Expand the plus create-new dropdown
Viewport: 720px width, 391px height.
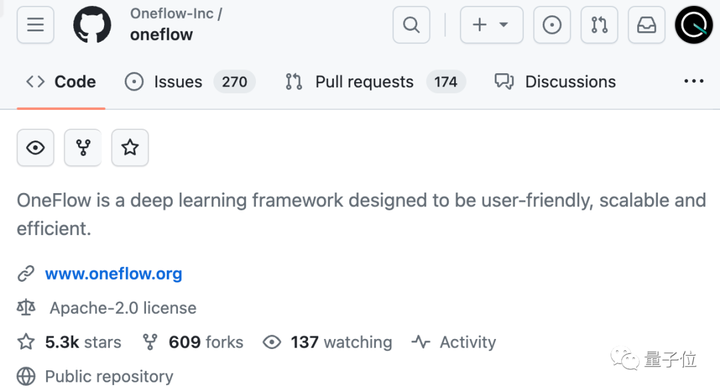coord(491,25)
